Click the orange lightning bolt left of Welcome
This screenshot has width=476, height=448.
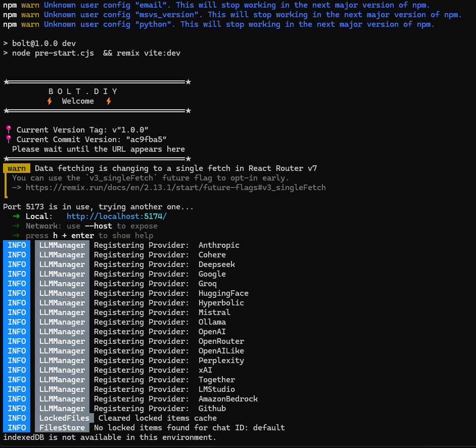click(50, 101)
